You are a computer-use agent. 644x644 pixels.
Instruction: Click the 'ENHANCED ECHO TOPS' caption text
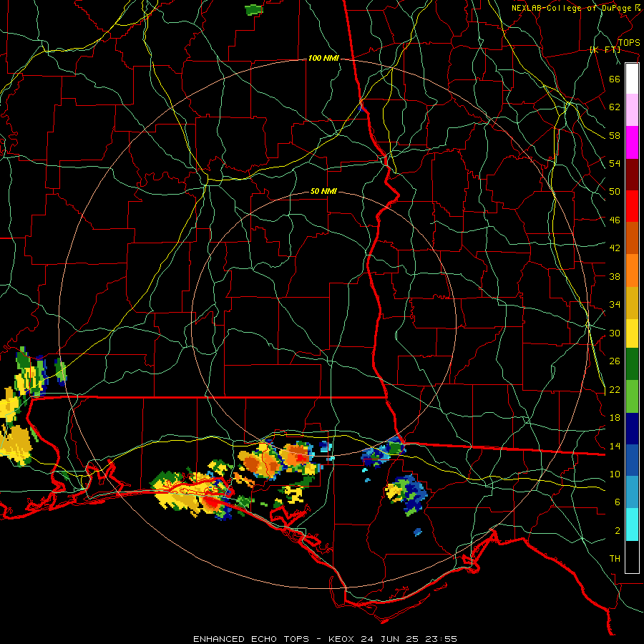pyautogui.click(x=251, y=639)
